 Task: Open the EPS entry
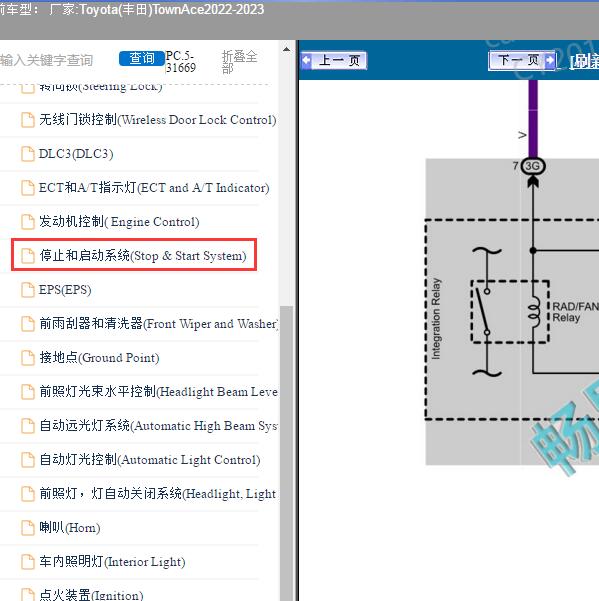coord(65,290)
